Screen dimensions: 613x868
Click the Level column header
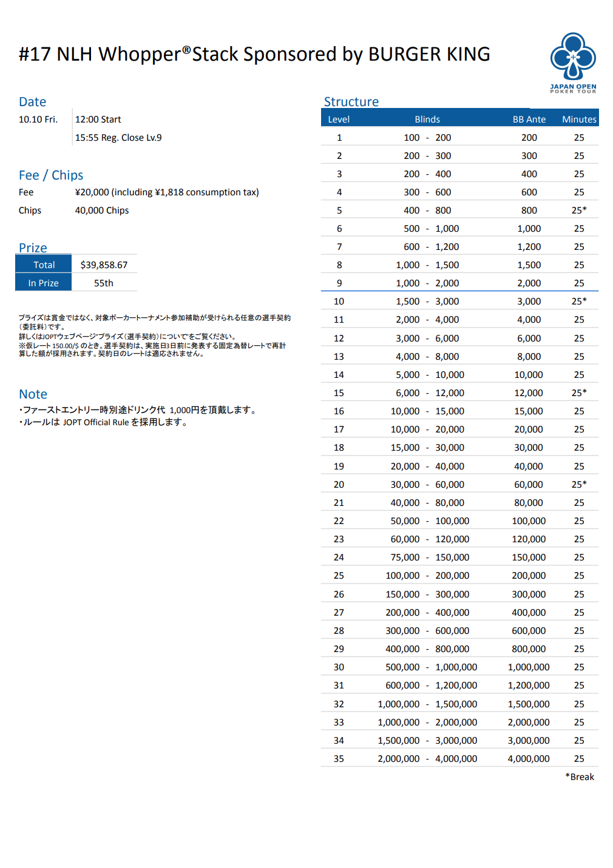339,119
